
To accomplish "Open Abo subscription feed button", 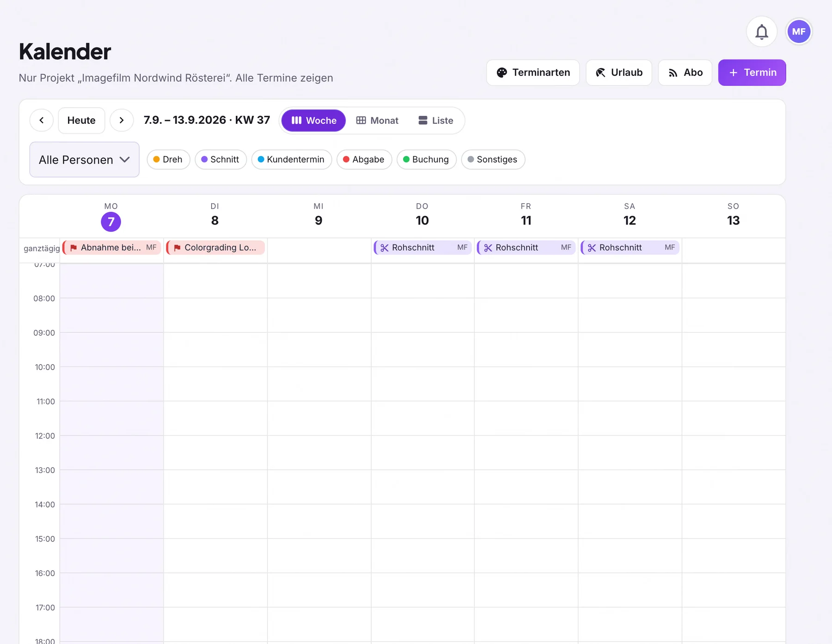I will point(685,73).
